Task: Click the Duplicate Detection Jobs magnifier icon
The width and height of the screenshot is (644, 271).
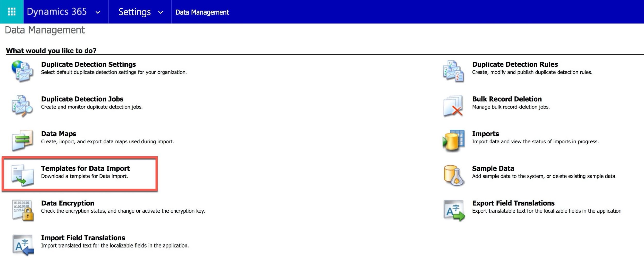Action: pyautogui.click(x=22, y=106)
